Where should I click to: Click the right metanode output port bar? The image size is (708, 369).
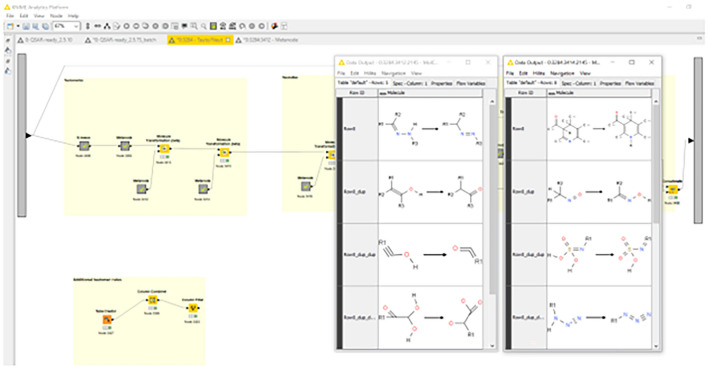click(x=698, y=140)
